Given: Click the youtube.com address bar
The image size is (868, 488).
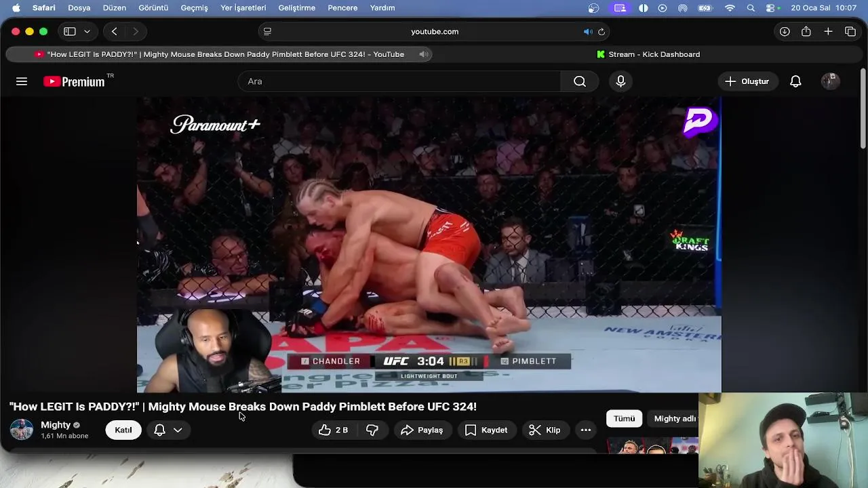Looking at the screenshot, I should (x=435, y=31).
